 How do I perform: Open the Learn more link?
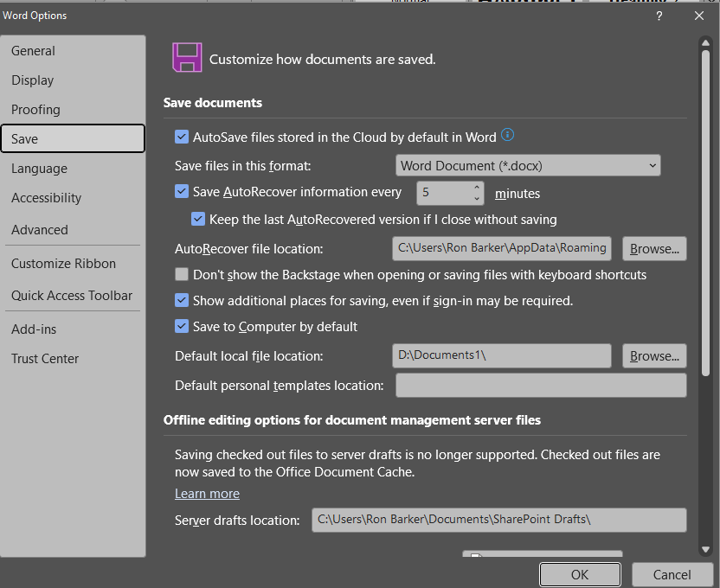point(207,493)
